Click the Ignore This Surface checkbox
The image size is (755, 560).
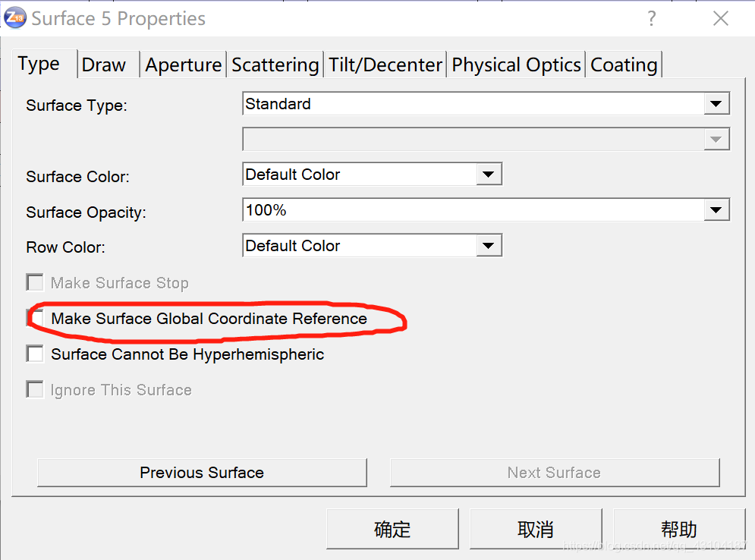[x=35, y=390]
